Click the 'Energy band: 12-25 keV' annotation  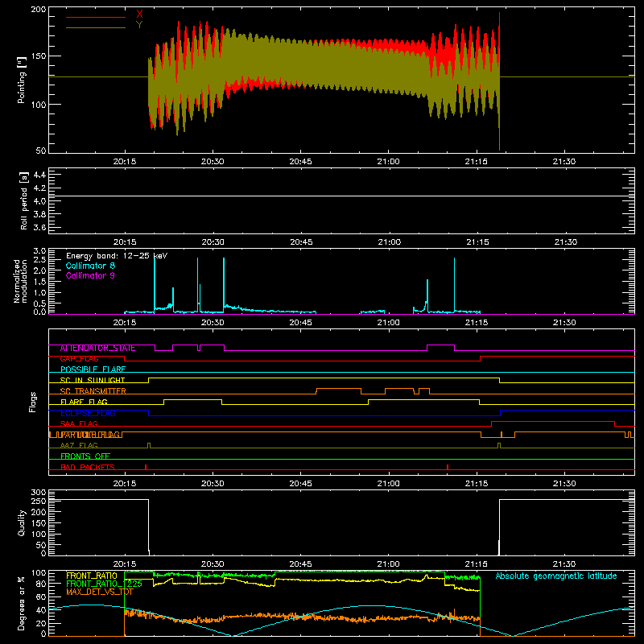[117, 256]
